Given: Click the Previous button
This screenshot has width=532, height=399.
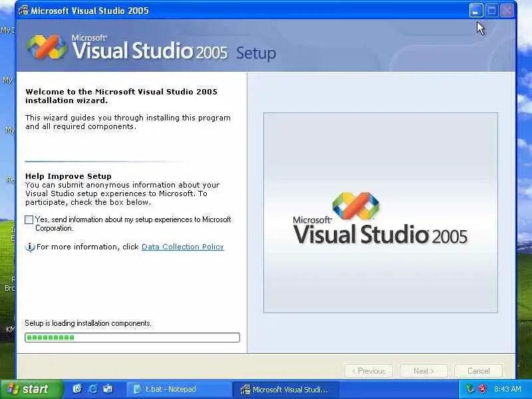Looking at the screenshot, I should (x=368, y=371).
